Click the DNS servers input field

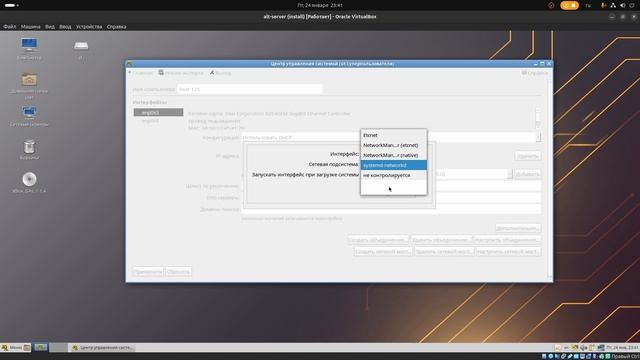[488, 198]
